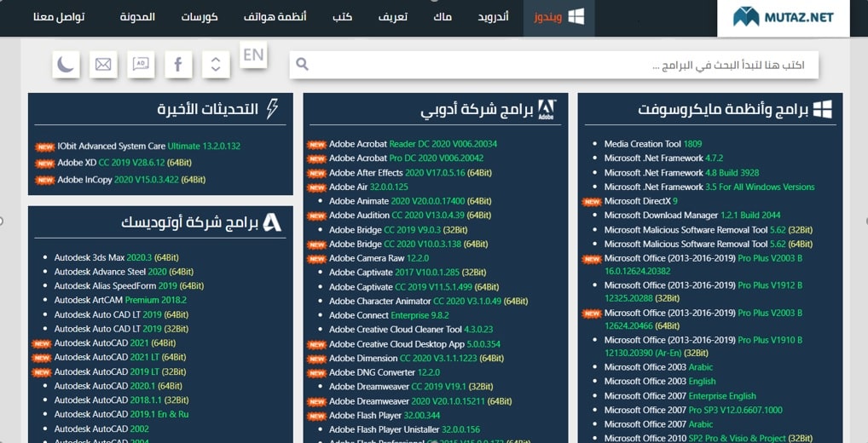Screen dimensions: 868x443
Task: Open Adobe Camera Raw 12.2.0 link
Action: [379, 258]
